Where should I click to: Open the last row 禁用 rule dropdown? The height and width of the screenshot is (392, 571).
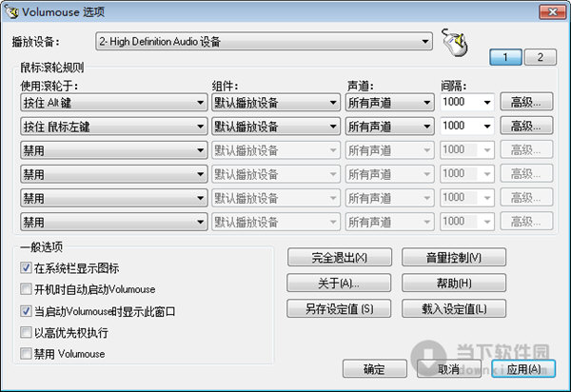pos(114,222)
